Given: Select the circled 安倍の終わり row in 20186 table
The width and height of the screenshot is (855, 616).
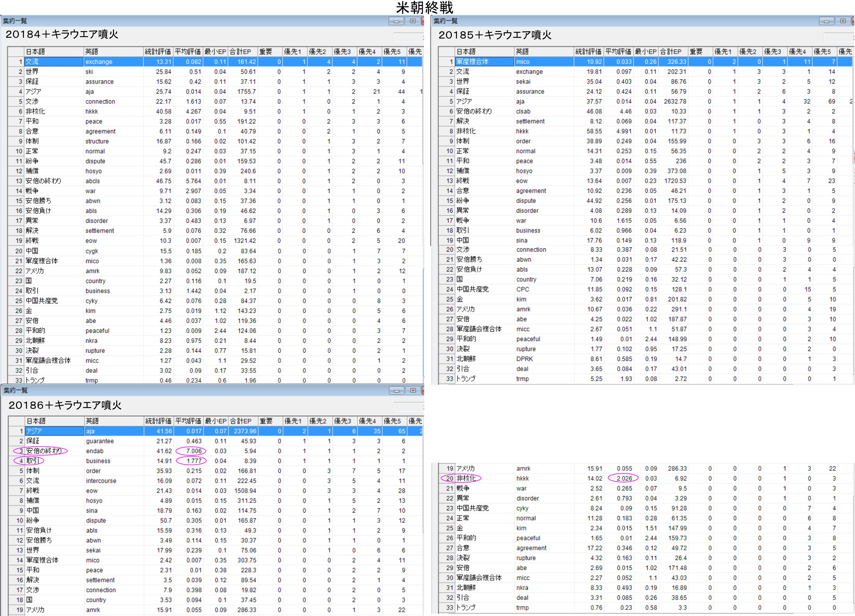Looking at the screenshot, I should click(x=44, y=451).
